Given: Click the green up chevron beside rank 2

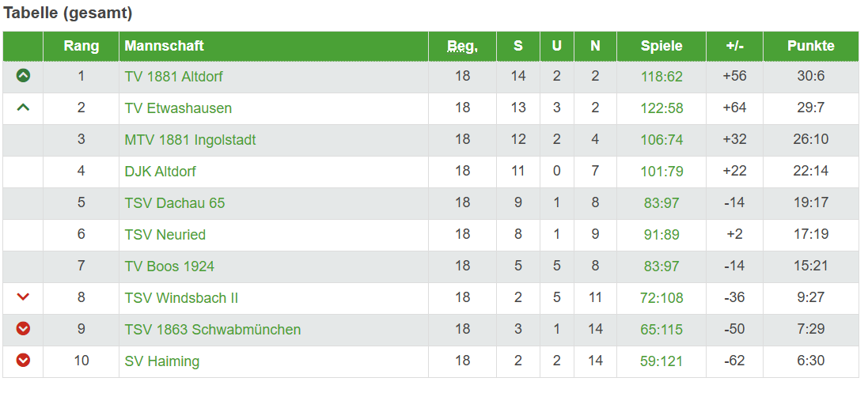Looking at the screenshot, I should pos(23,108).
